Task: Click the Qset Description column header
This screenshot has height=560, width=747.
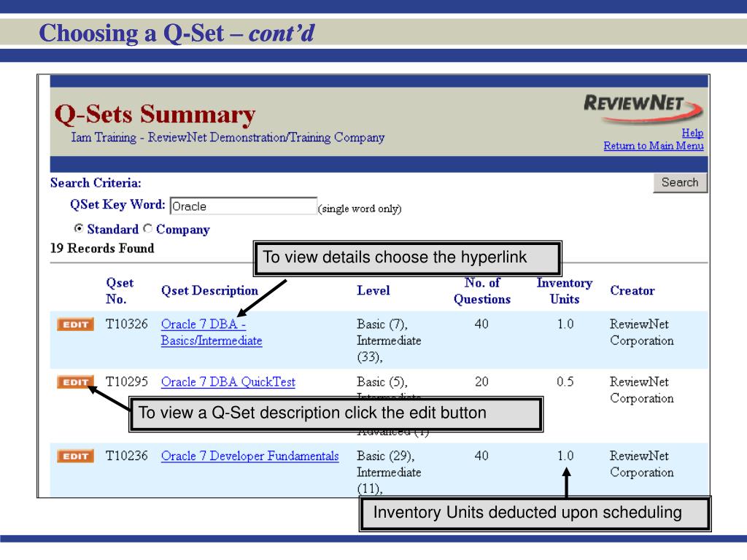Action: pos(209,290)
